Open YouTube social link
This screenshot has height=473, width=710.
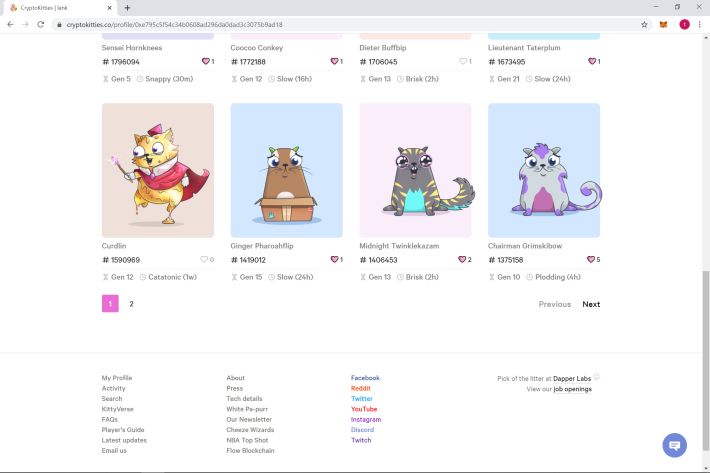click(x=364, y=409)
